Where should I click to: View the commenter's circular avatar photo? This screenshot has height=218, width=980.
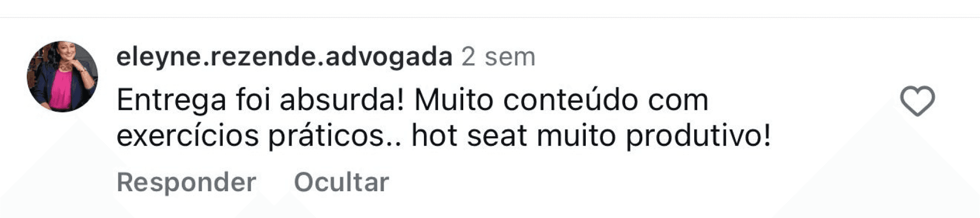[x=62, y=76]
